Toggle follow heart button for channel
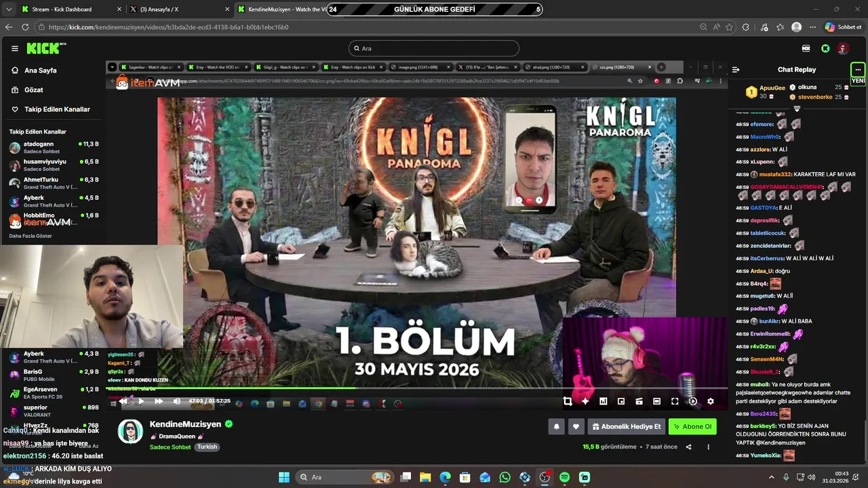Viewport: 868px width, 488px height. (x=576, y=426)
